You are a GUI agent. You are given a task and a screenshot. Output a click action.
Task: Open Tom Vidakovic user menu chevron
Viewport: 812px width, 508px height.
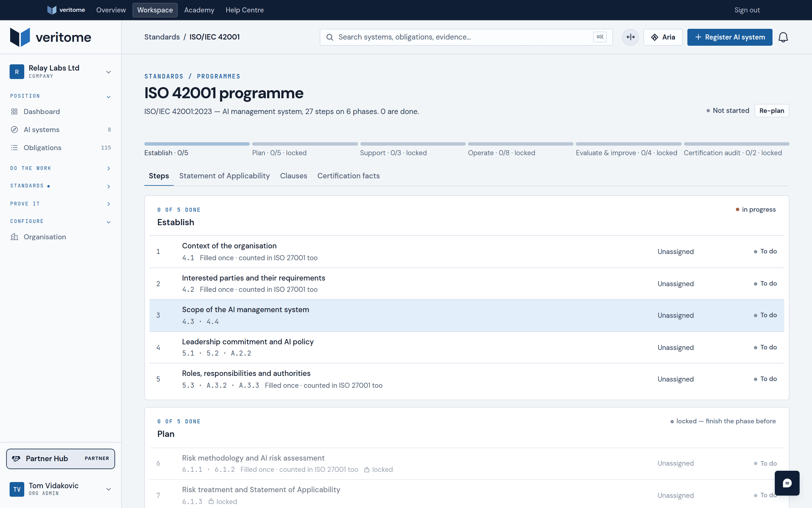[108, 489]
